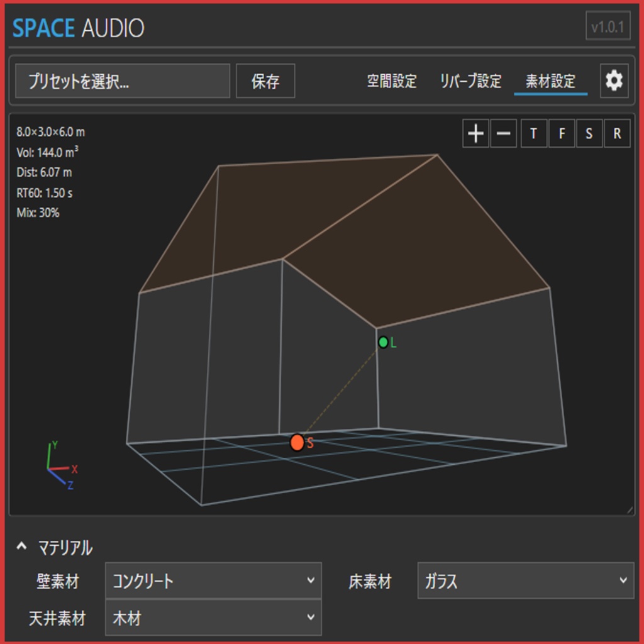
Task: Zoom in with the plus button
Action: [x=475, y=133]
